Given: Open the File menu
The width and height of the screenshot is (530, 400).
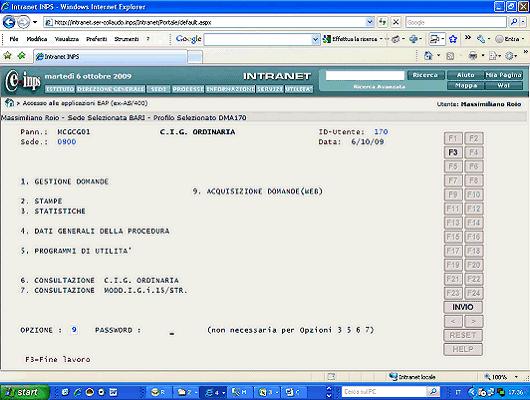Looking at the screenshot, I should coord(14,39).
